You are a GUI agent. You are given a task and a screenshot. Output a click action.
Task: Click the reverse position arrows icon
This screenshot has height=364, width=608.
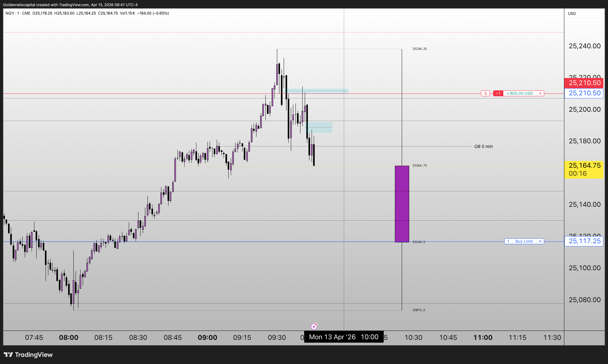tap(485, 93)
